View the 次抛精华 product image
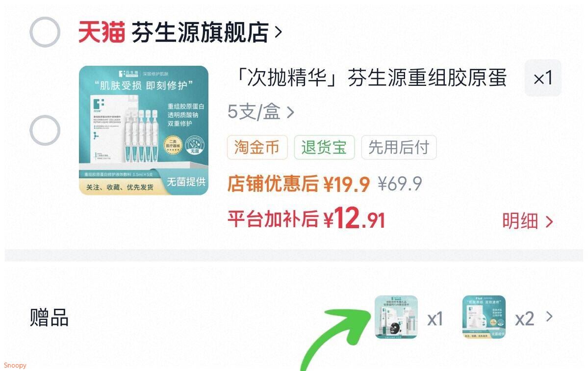This screenshot has width=588, height=371. 144,131
